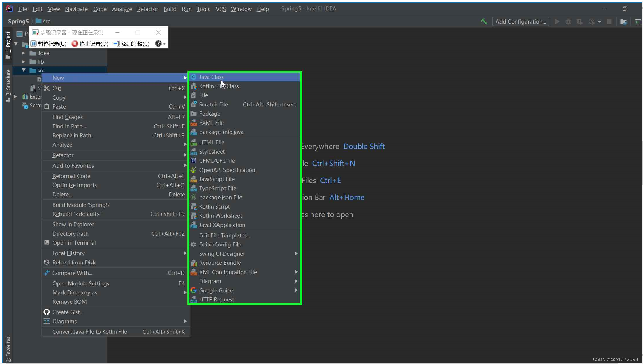Choose Edit File Templates
643x364 pixels.
pos(244,235)
